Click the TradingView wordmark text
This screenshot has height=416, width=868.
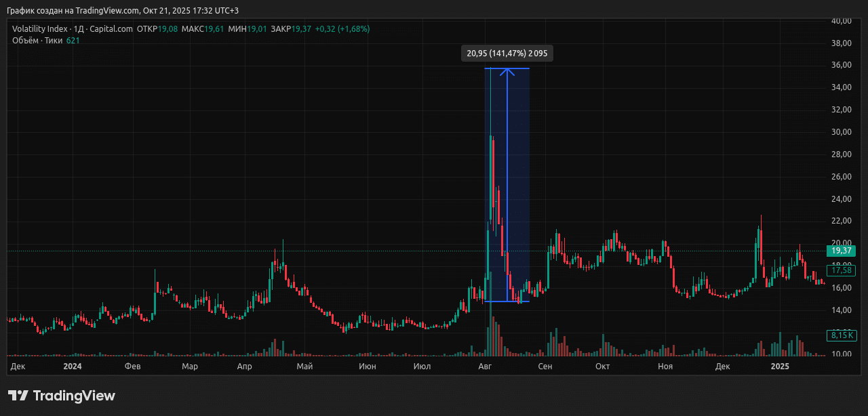tap(74, 396)
